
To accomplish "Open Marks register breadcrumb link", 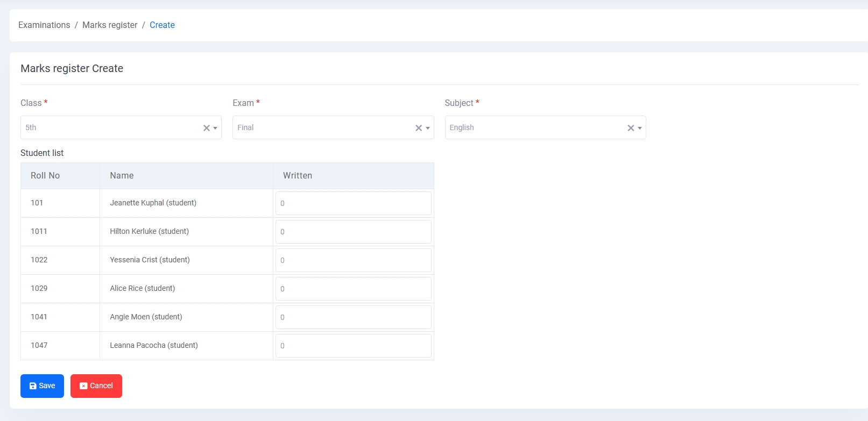I will (110, 25).
